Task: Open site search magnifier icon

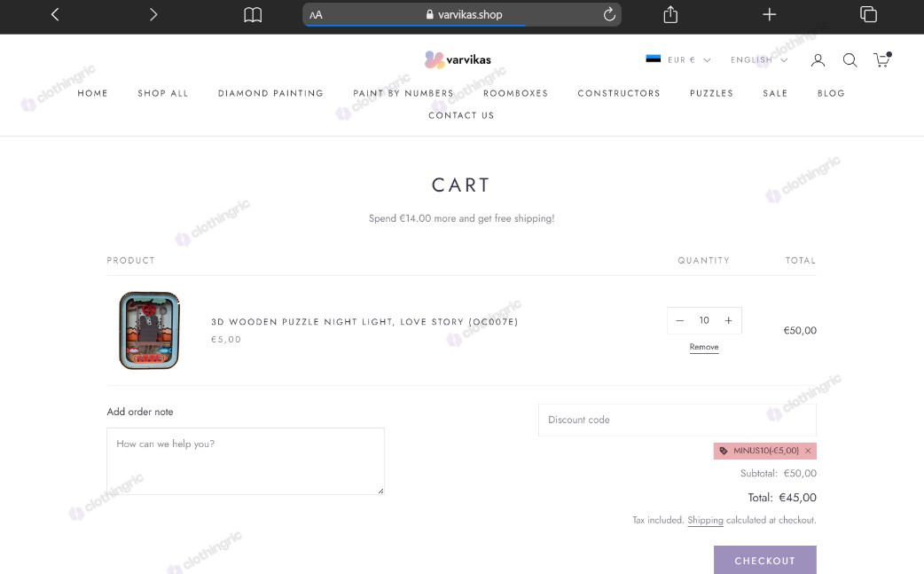Action: [x=850, y=59]
